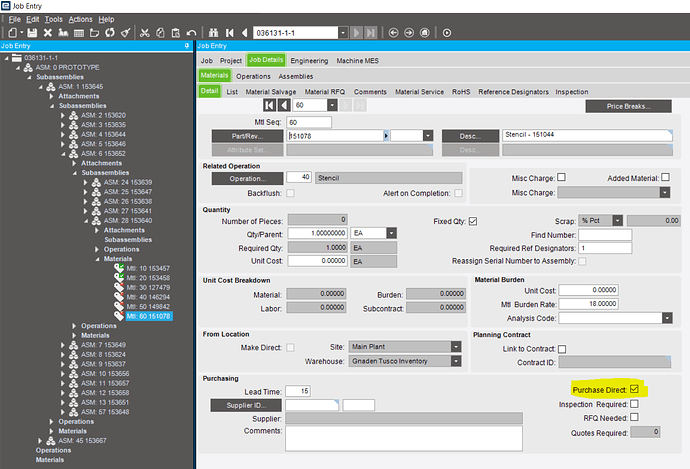Screen dimensions: 690x469
Task: Open the Qty/Parent EA unit dropdown
Action: (x=392, y=233)
